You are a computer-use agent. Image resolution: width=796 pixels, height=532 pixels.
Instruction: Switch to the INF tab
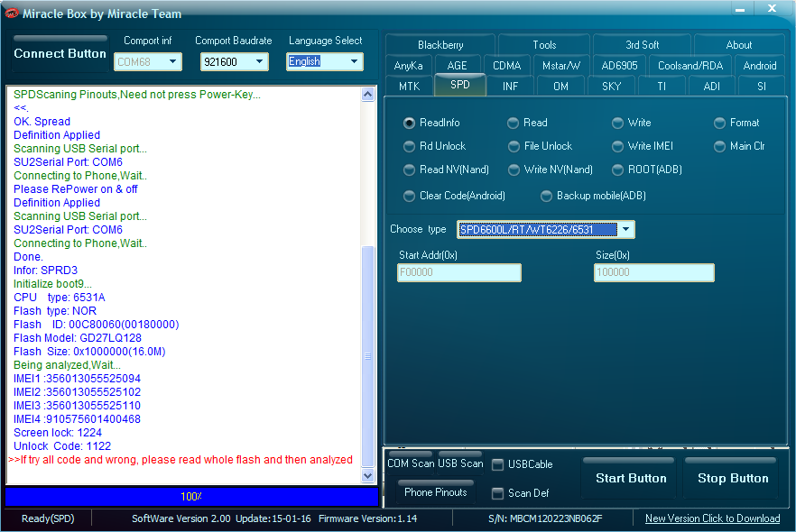coord(510,87)
